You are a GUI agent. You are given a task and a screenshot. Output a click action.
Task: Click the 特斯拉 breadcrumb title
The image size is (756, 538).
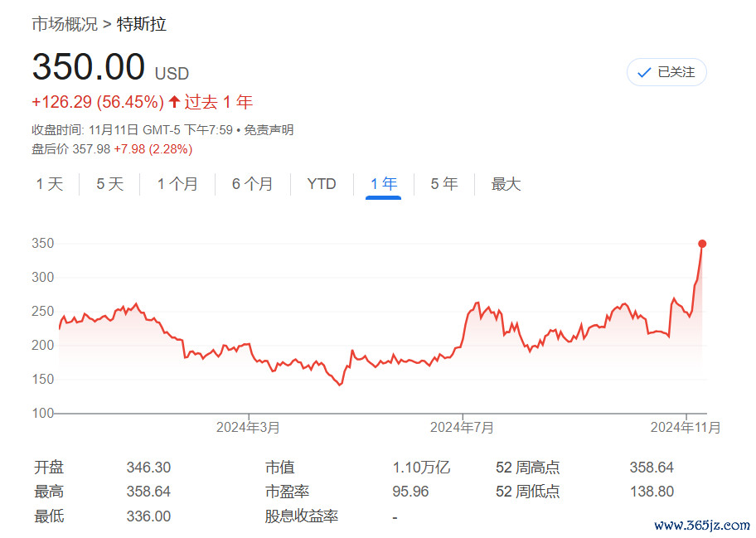[142, 24]
